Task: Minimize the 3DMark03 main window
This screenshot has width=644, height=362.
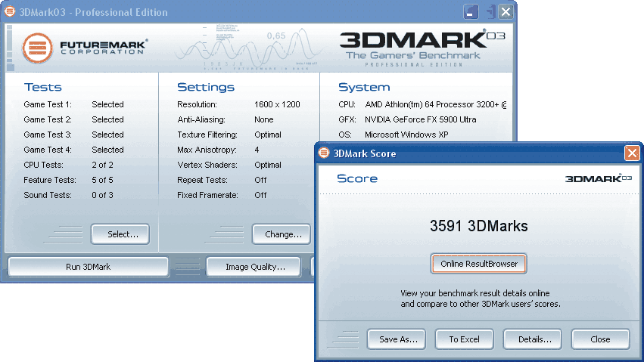Action: (471, 12)
